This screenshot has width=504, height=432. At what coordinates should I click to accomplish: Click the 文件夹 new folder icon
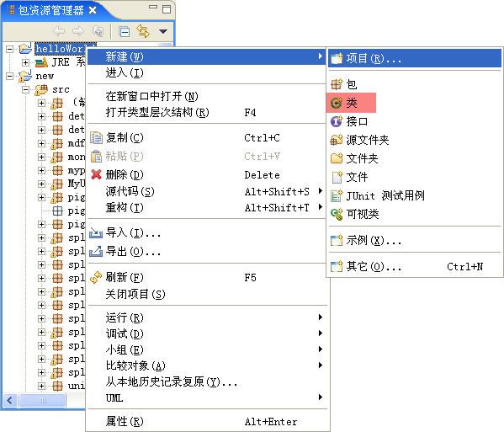[x=337, y=158]
